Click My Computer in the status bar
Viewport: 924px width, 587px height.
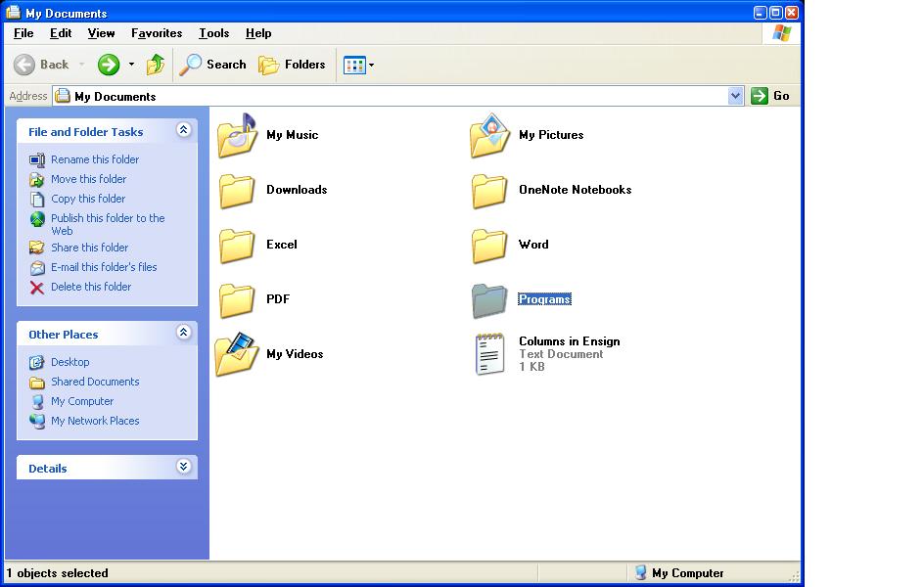tap(679, 573)
